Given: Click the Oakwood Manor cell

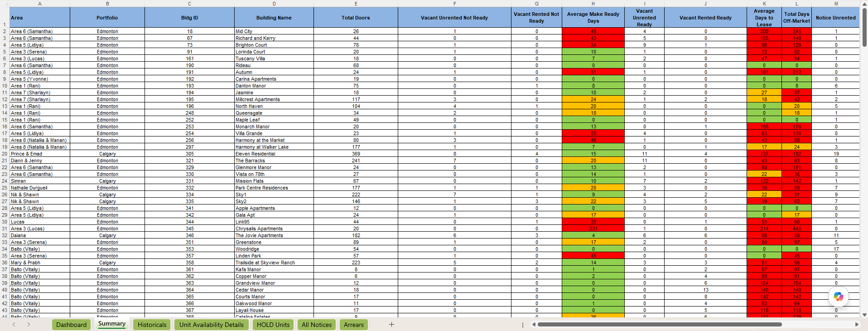Looking at the screenshot, I should [x=274, y=303].
